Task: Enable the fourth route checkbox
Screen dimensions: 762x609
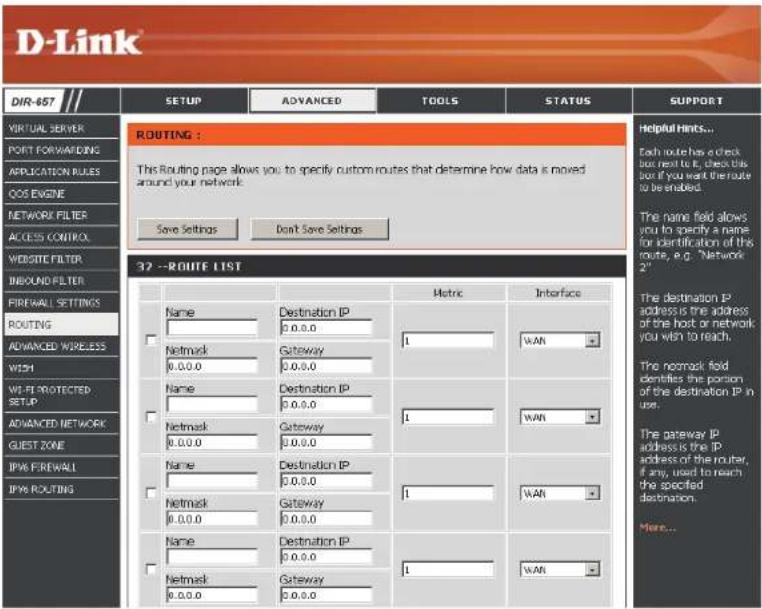Action: click(151, 569)
